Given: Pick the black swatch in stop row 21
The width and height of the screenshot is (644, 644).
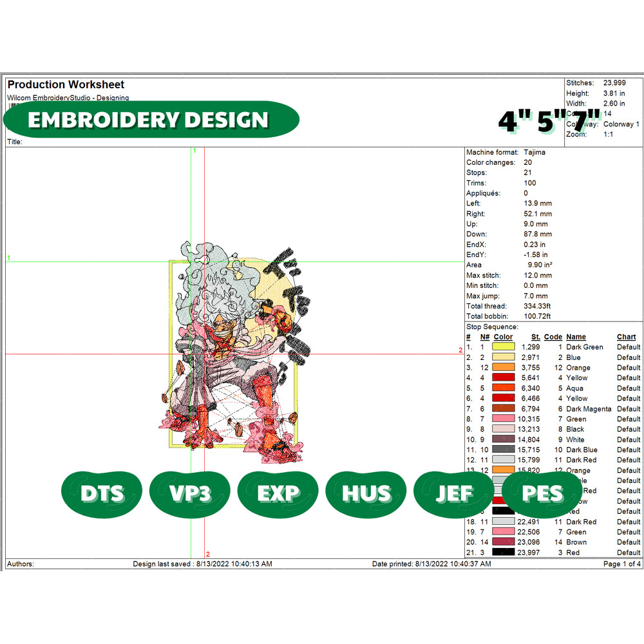Looking at the screenshot, I should tap(503, 553).
